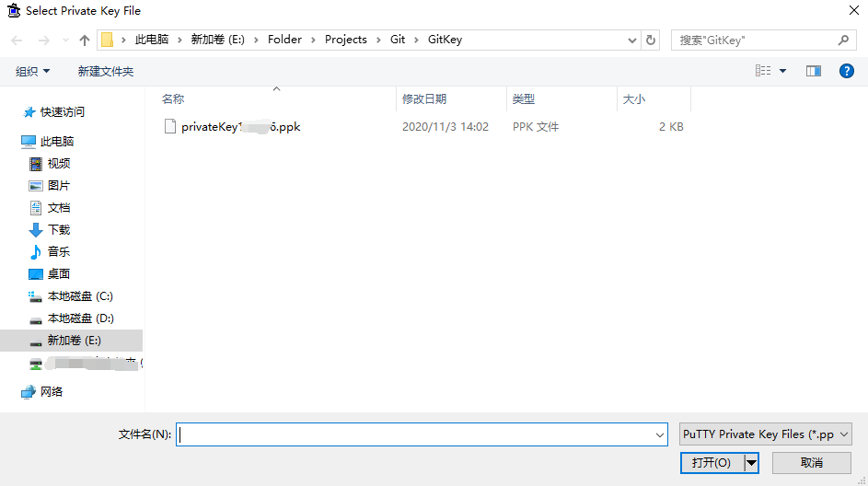Click the 图片 picture icon

[35, 186]
